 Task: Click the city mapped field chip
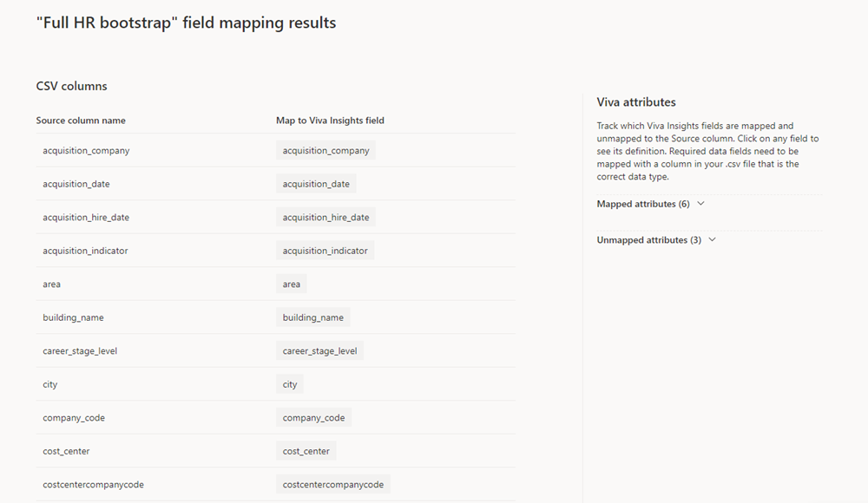click(290, 384)
